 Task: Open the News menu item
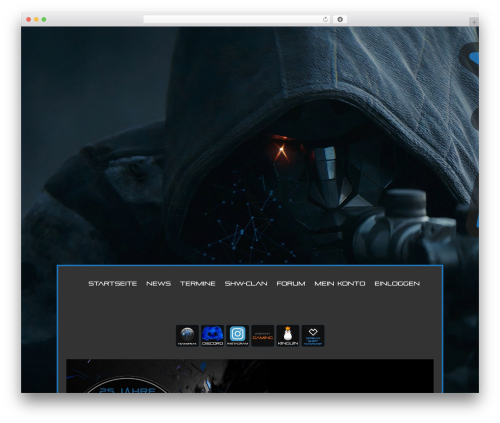pos(159,284)
